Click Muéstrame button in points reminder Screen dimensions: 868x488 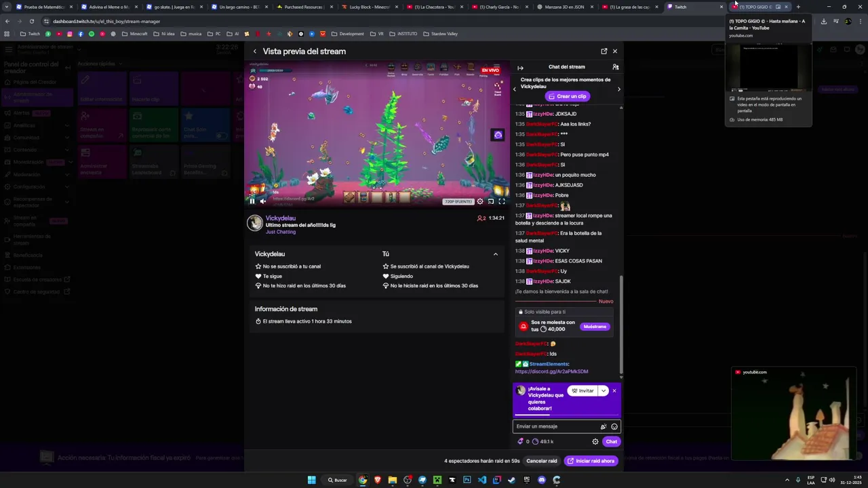click(x=595, y=327)
